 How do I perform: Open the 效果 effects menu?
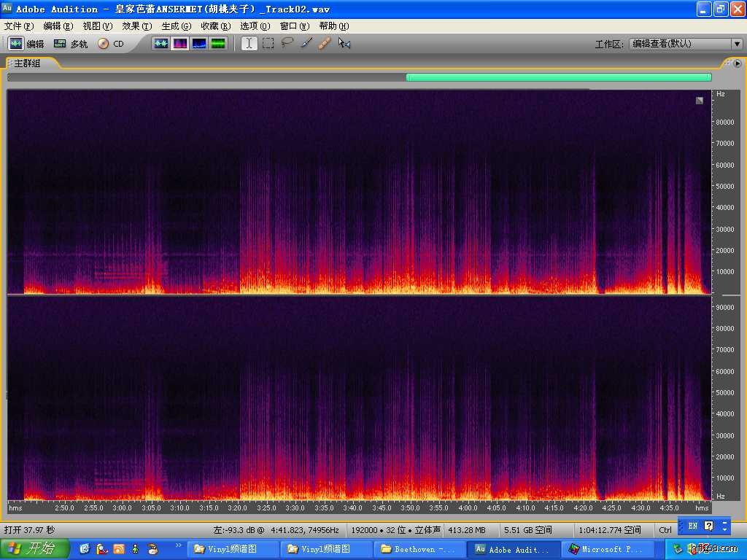point(136,26)
